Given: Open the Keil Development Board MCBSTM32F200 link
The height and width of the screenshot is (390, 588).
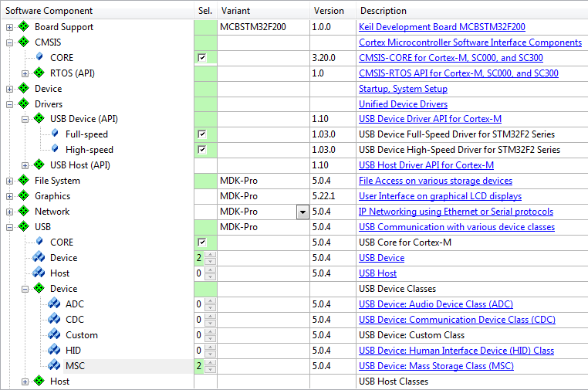Looking at the screenshot, I should click(441, 27).
